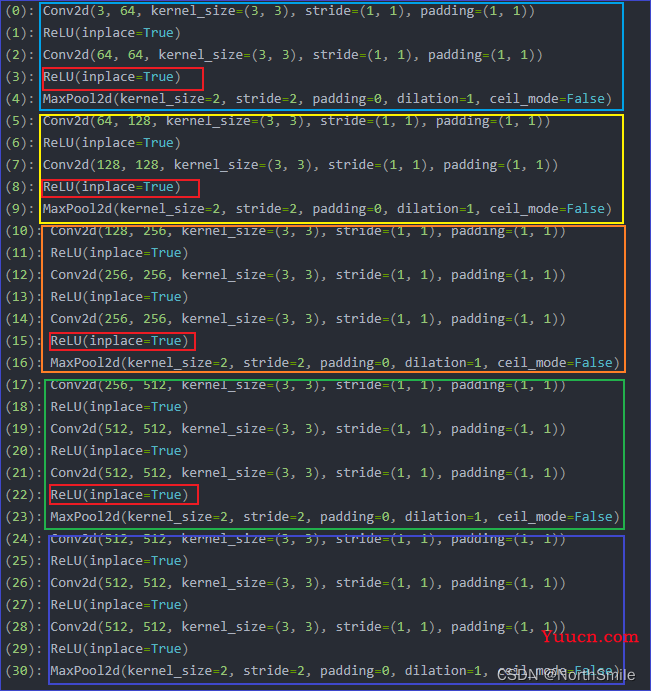Image resolution: width=651 pixels, height=691 pixels.
Task: Click Conv2d(512, 512 on line (21)
Action: coord(108,473)
